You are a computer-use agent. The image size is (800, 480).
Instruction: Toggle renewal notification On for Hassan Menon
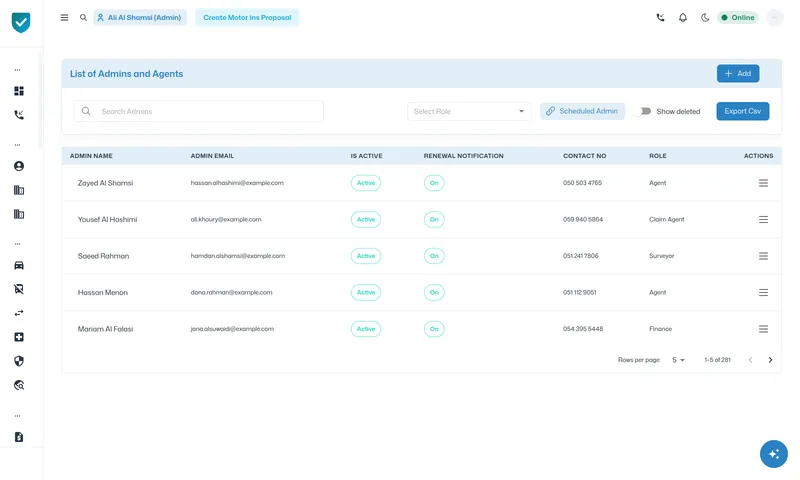coord(434,292)
